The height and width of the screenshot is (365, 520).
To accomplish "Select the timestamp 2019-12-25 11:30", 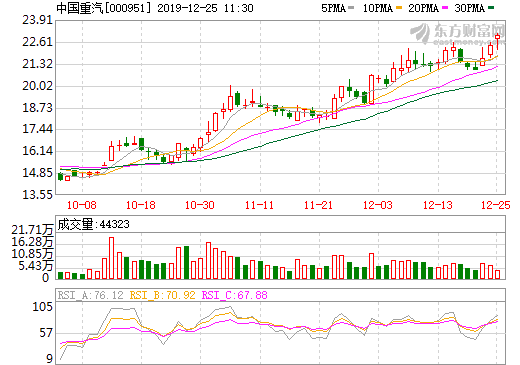I will 205,8.
